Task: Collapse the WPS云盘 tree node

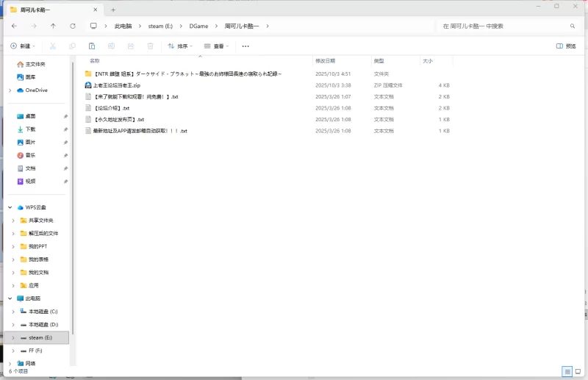Action: pyautogui.click(x=10, y=207)
